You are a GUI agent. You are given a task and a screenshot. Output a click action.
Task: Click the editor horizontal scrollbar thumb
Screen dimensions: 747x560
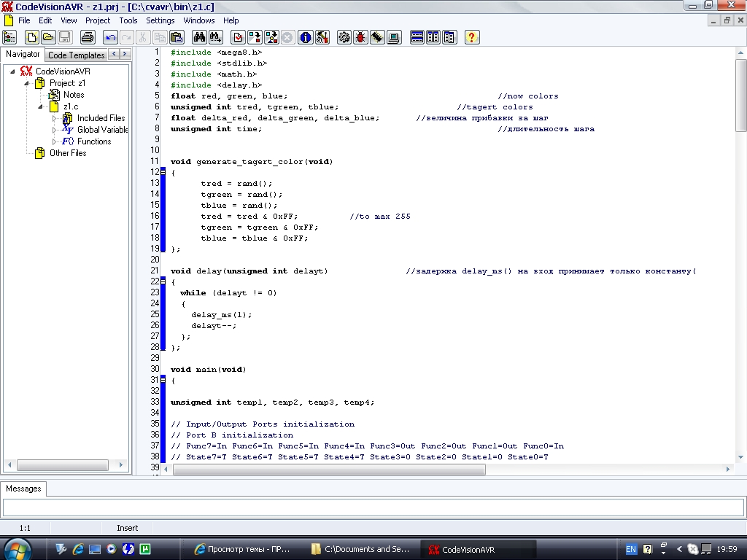pos(328,470)
